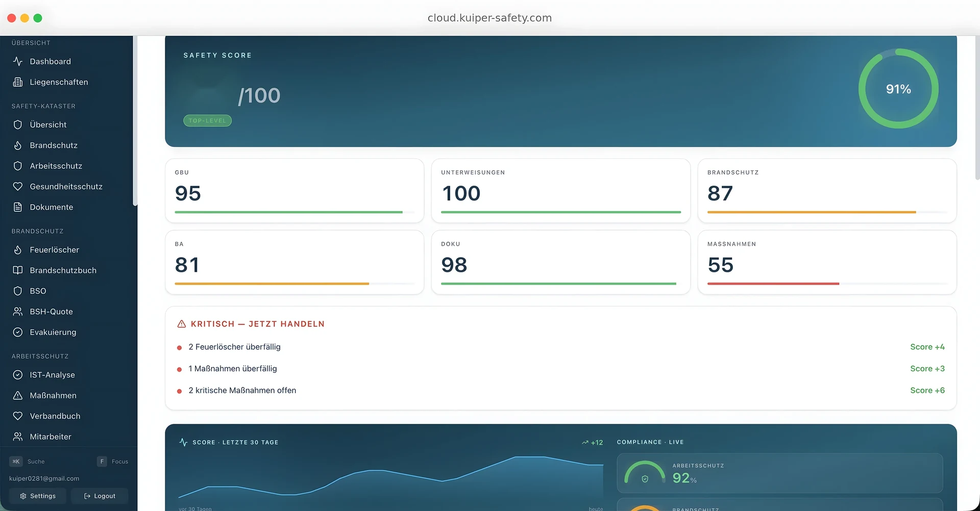Click the Übersicht shield icon
The width and height of the screenshot is (980, 511).
[x=18, y=124]
